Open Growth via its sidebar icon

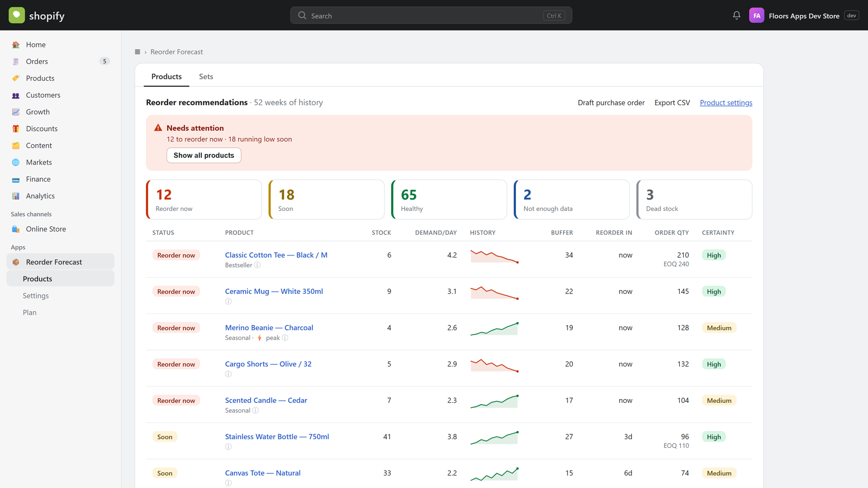16,112
